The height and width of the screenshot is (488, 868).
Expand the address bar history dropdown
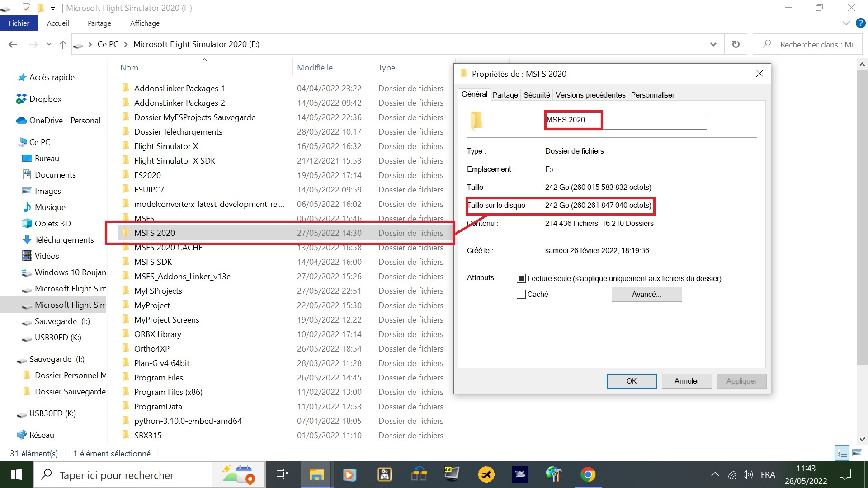coord(713,44)
